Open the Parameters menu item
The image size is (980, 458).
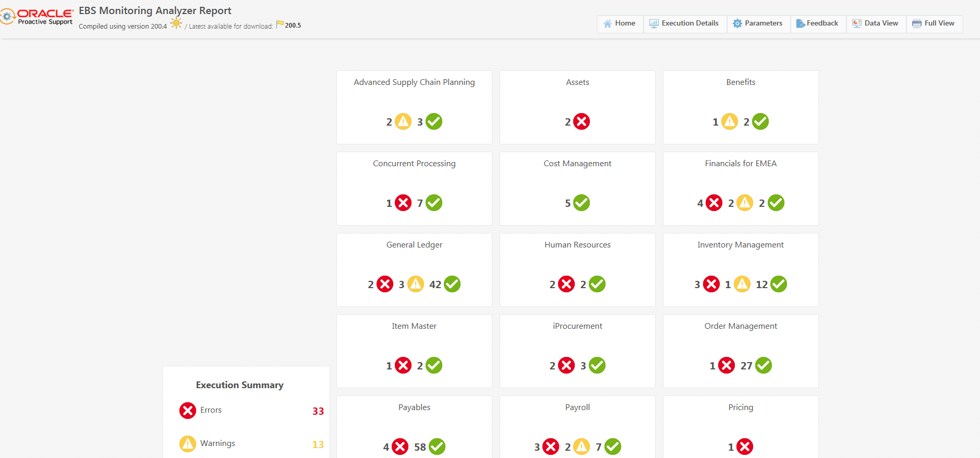pos(758,23)
